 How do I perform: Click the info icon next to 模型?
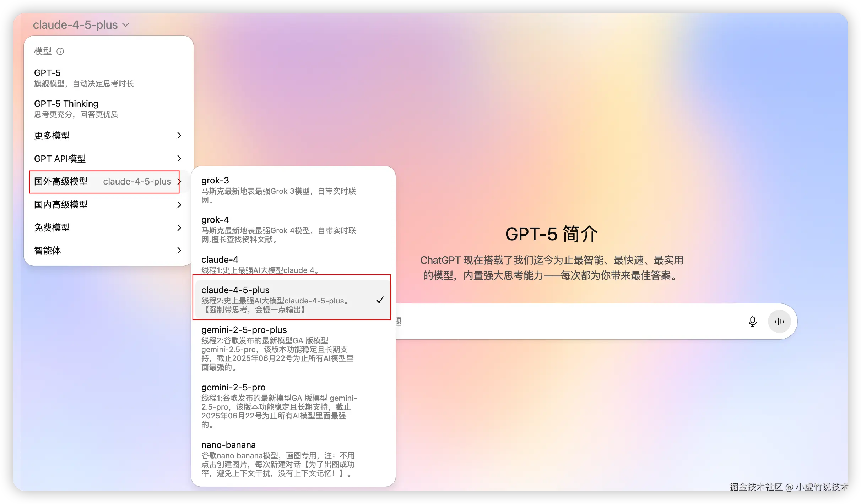coord(61,51)
